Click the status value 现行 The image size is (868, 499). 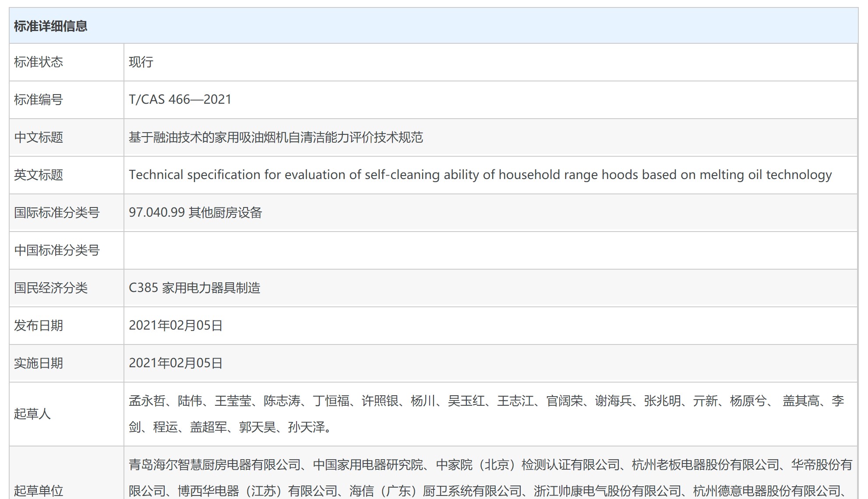coord(141,62)
